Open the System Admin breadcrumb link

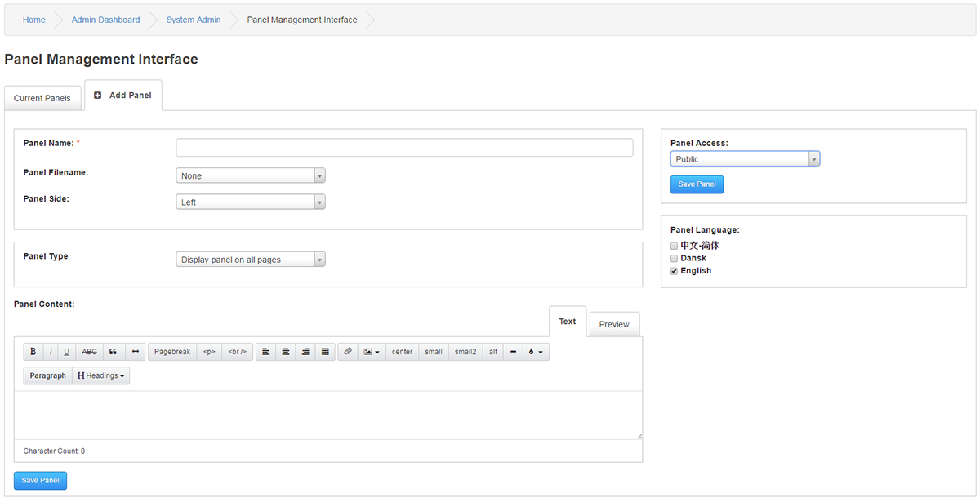pos(194,20)
